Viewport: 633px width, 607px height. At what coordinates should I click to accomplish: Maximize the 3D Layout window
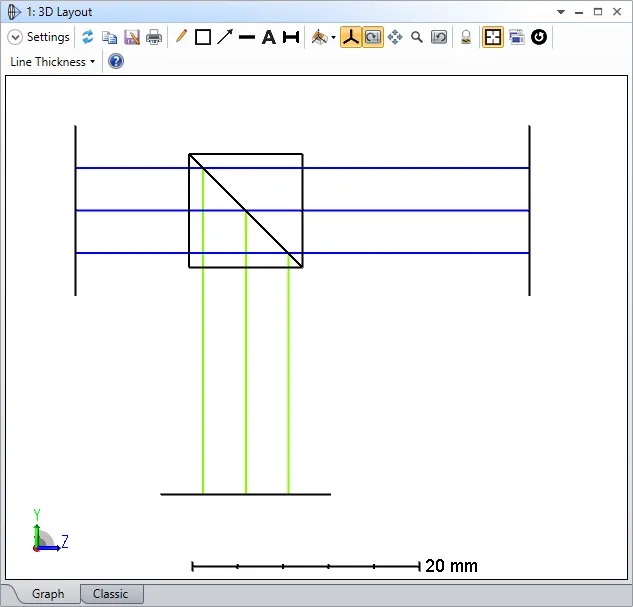coord(598,12)
